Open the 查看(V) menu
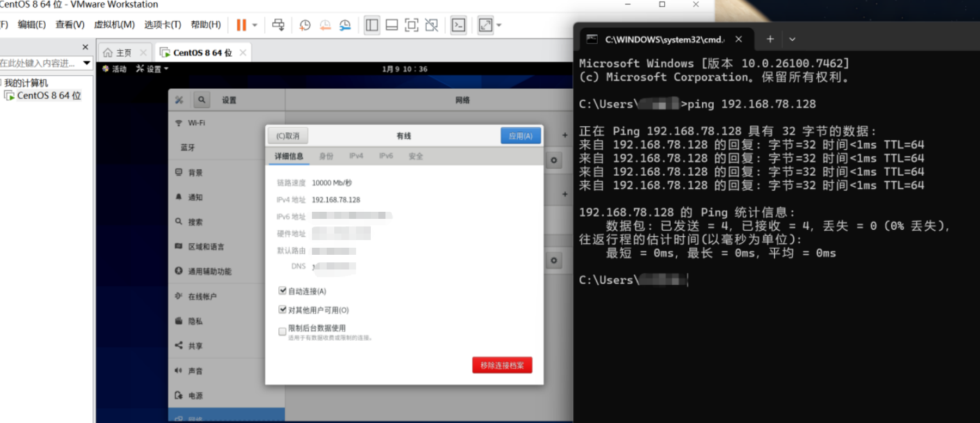Image resolution: width=980 pixels, height=423 pixels. 70,24
